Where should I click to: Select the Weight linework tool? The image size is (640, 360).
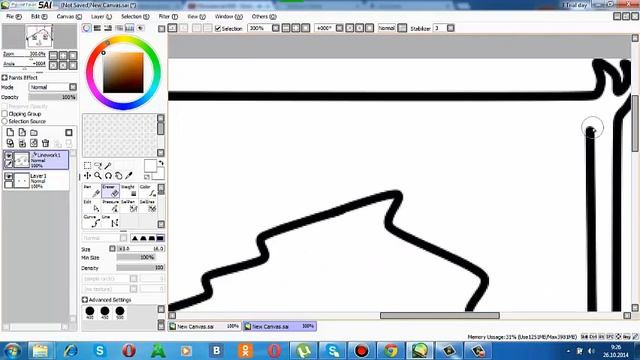click(129, 191)
